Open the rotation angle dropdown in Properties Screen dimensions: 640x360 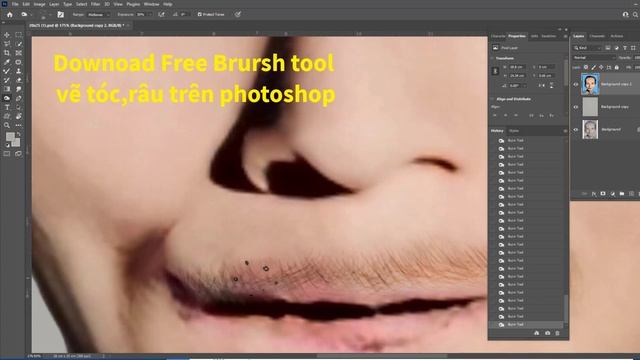524,86
